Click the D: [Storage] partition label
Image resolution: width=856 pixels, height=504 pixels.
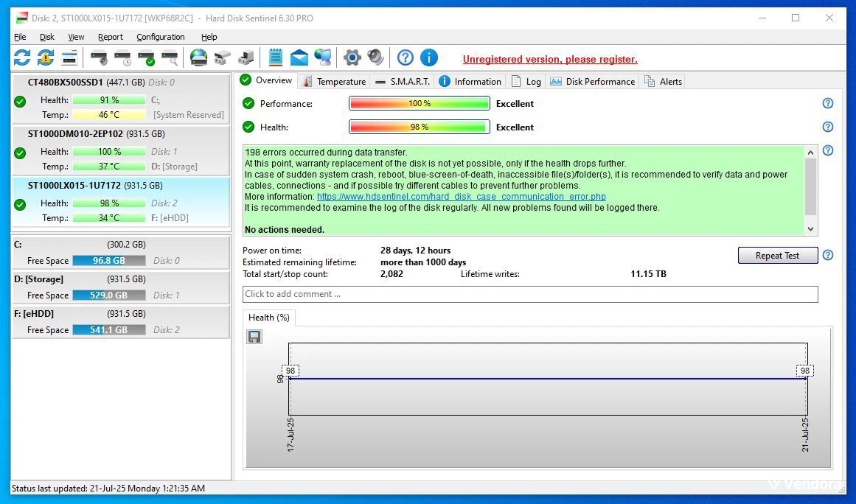click(39, 279)
